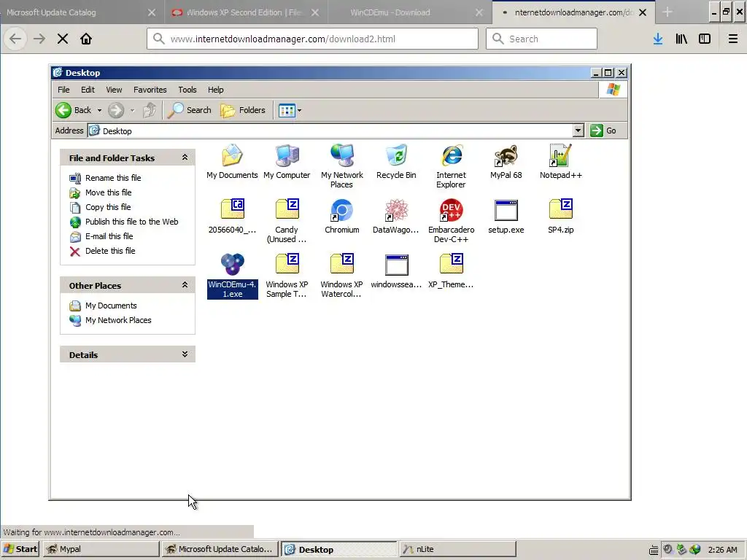Click Delete this file link
Image resolution: width=747 pixels, height=560 pixels.
coord(110,251)
